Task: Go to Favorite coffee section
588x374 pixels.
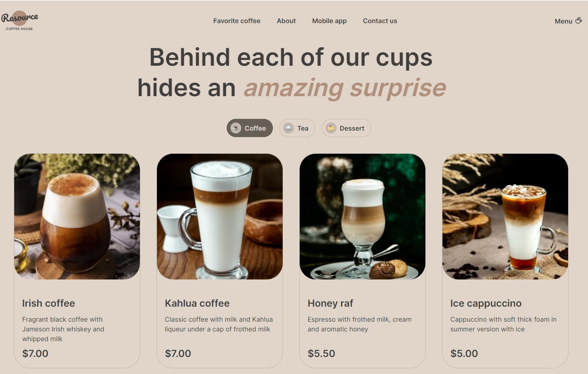Action: [x=237, y=21]
